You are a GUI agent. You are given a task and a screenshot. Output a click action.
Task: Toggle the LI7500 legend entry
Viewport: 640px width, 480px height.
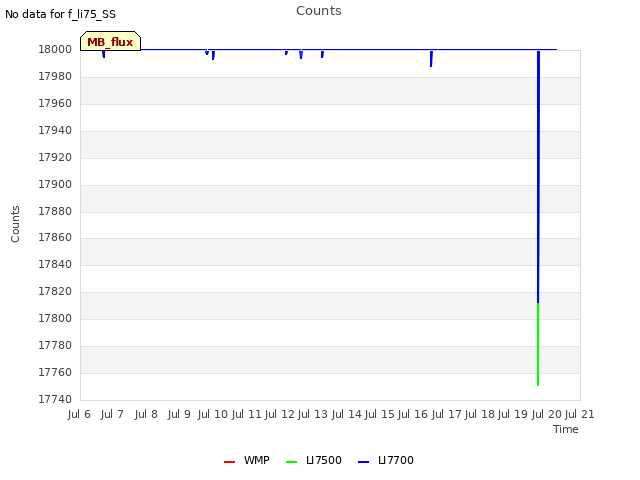coord(313,460)
